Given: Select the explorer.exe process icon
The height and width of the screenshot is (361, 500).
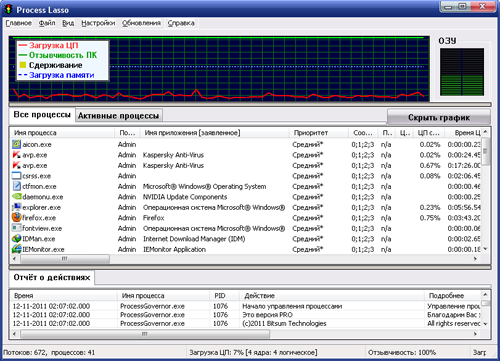Looking at the screenshot, I should tap(17, 207).
